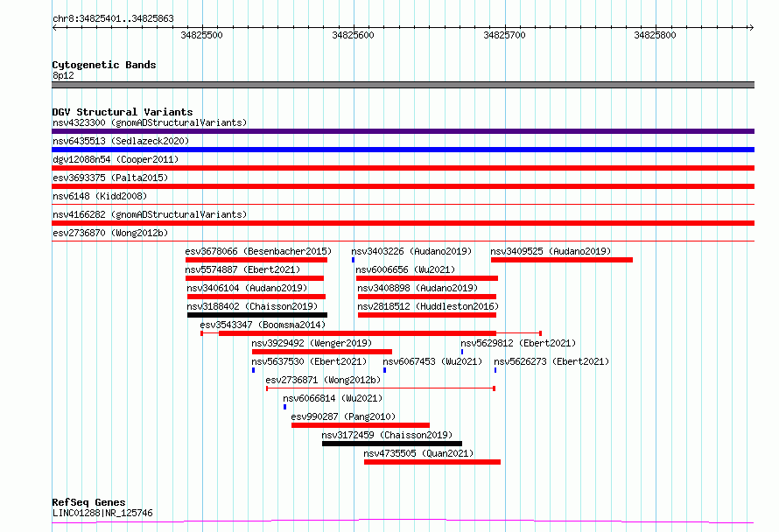
Task: Select the red bar under nsv4735505
Action: point(432,462)
